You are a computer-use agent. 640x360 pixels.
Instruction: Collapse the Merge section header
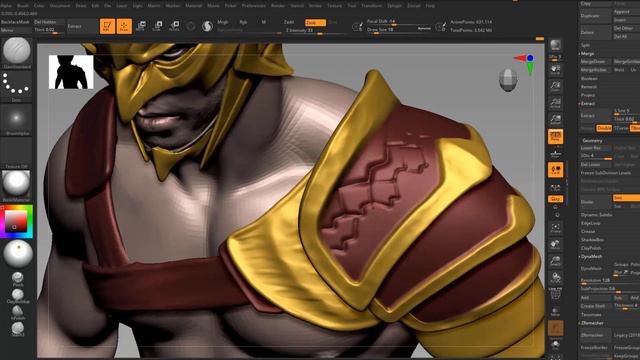point(588,53)
